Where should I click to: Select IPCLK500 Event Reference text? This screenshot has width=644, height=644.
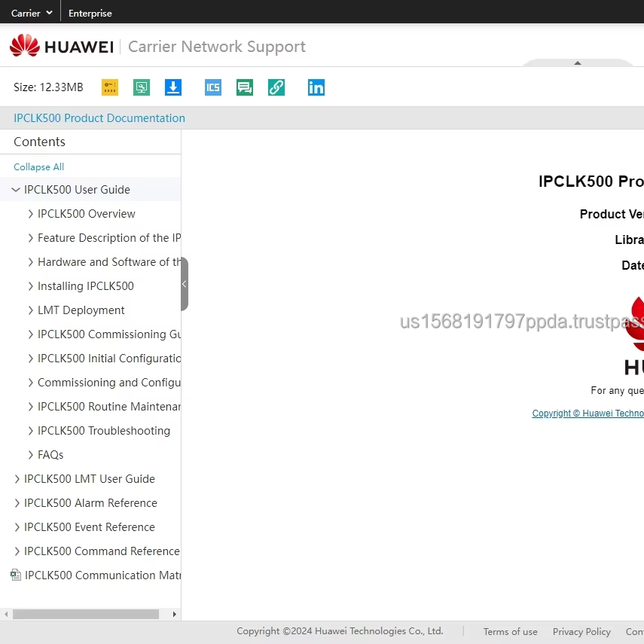tap(90, 527)
